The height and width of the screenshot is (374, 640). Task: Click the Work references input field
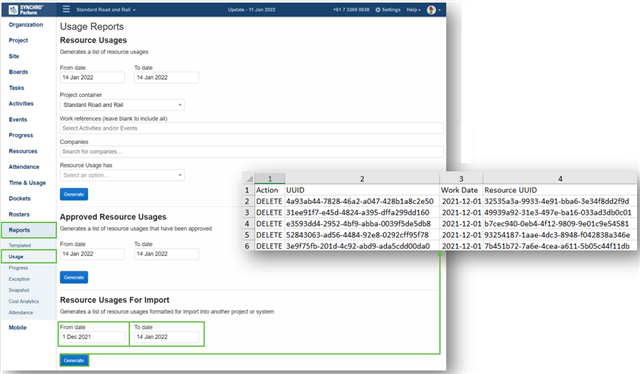pos(251,128)
